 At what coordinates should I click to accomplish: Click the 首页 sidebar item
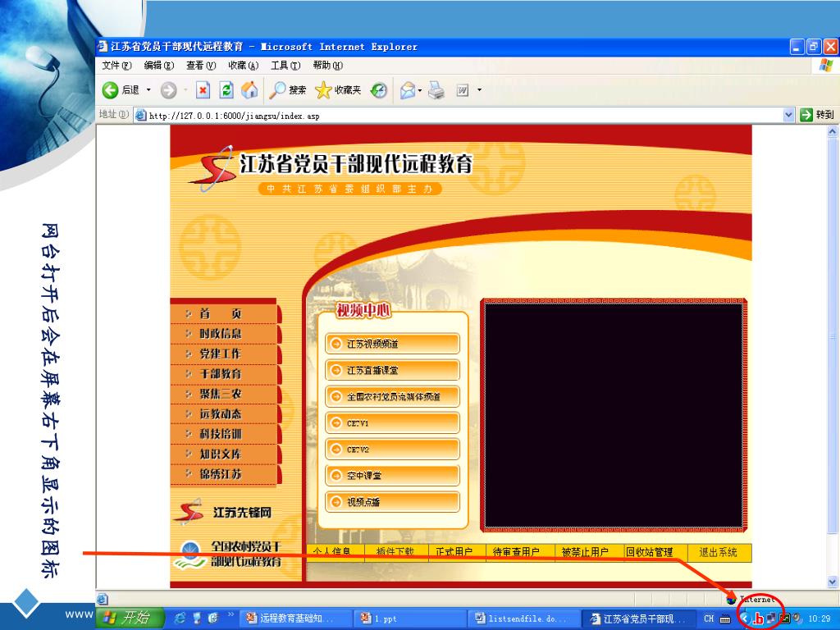pos(224,313)
